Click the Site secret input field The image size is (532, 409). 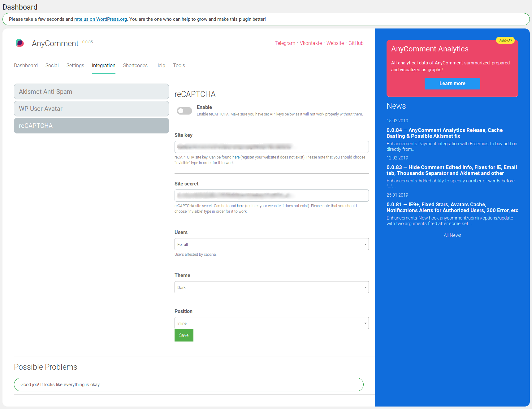[x=271, y=195]
